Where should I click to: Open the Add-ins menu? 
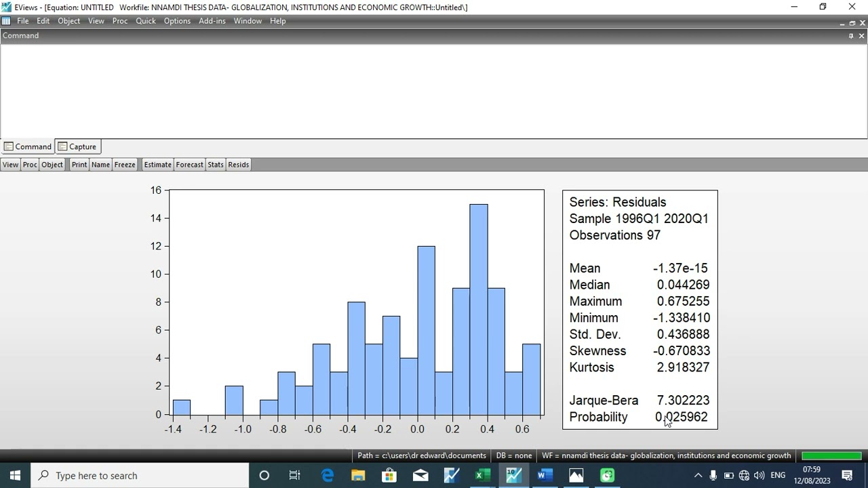(212, 21)
